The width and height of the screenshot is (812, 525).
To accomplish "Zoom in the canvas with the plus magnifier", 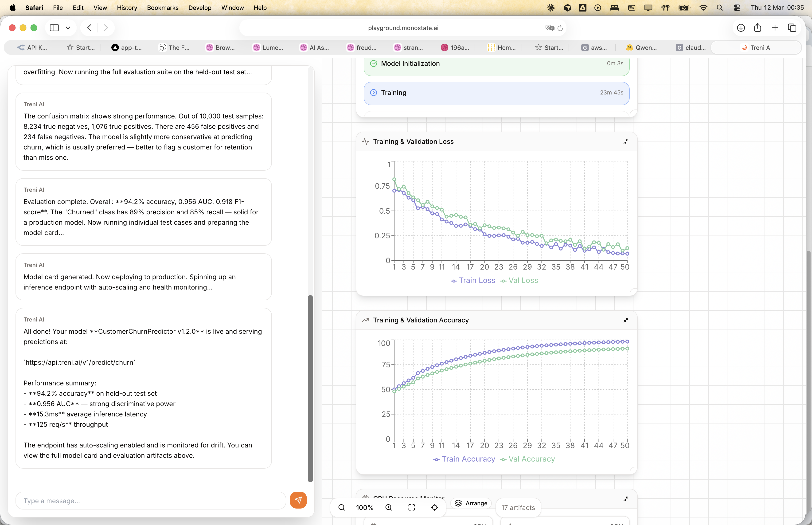I will coord(388,507).
